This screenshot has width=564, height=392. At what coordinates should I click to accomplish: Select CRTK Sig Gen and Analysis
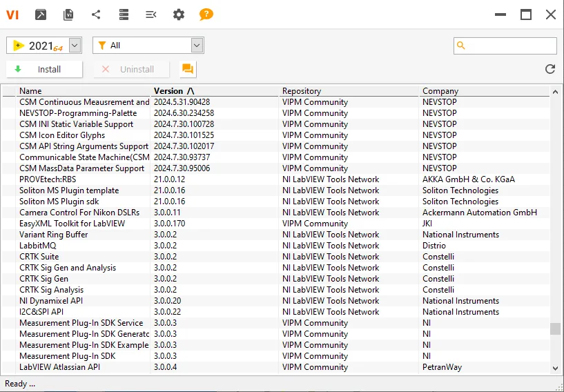click(x=276, y=268)
